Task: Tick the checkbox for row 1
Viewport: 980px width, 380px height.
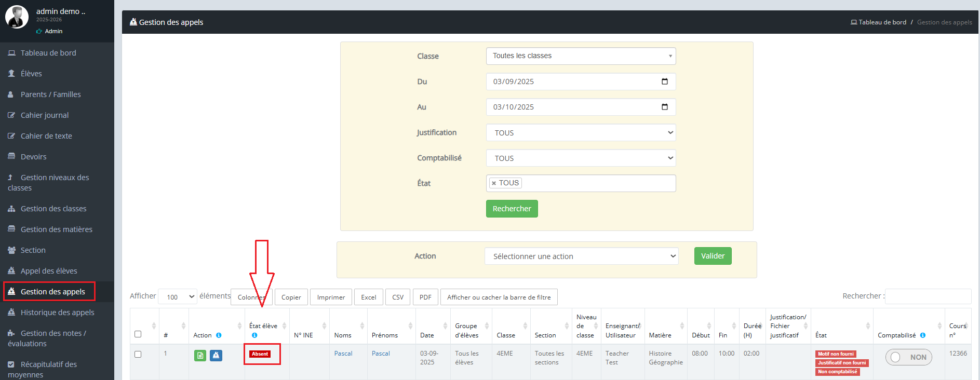Action: pos(138,354)
